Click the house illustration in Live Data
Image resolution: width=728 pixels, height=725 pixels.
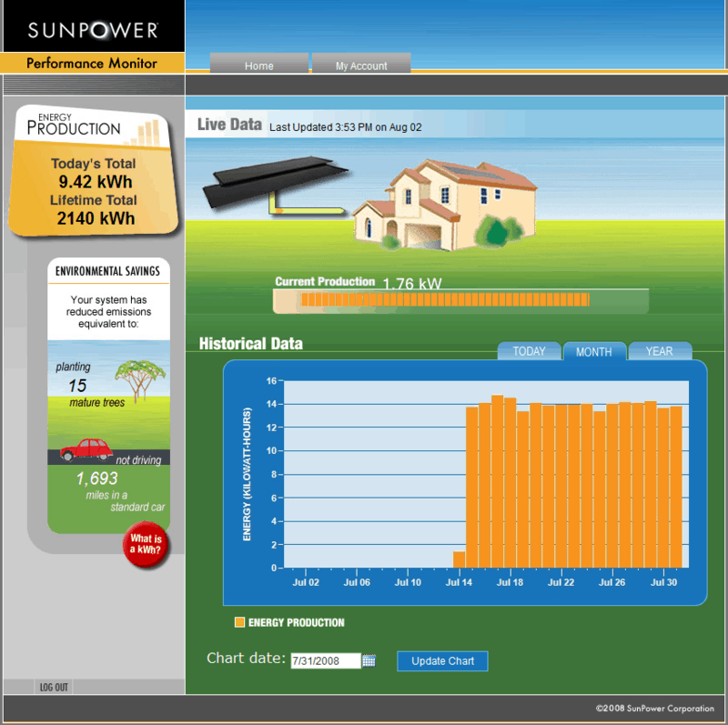pos(444,205)
